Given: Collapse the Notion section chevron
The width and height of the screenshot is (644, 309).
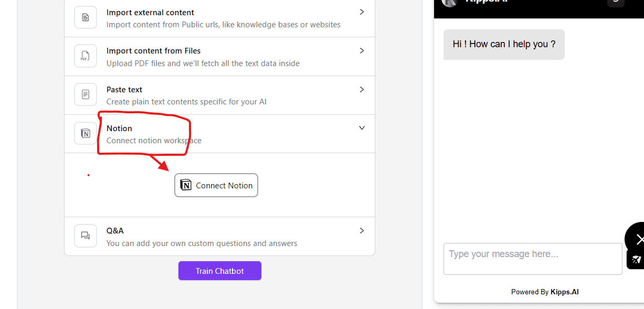Looking at the screenshot, I should point(362,128).
